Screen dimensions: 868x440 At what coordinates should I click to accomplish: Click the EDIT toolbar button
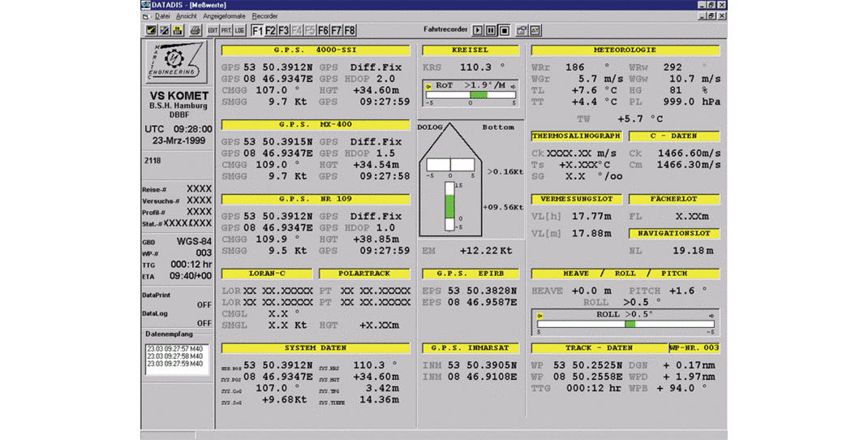click(x=213, y=31)
